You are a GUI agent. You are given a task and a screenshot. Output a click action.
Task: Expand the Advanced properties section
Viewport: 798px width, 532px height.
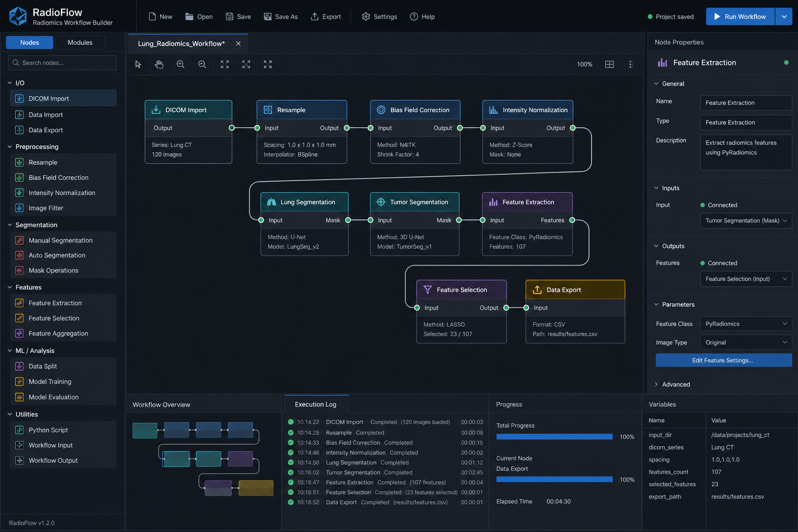[x=656, y=384]
